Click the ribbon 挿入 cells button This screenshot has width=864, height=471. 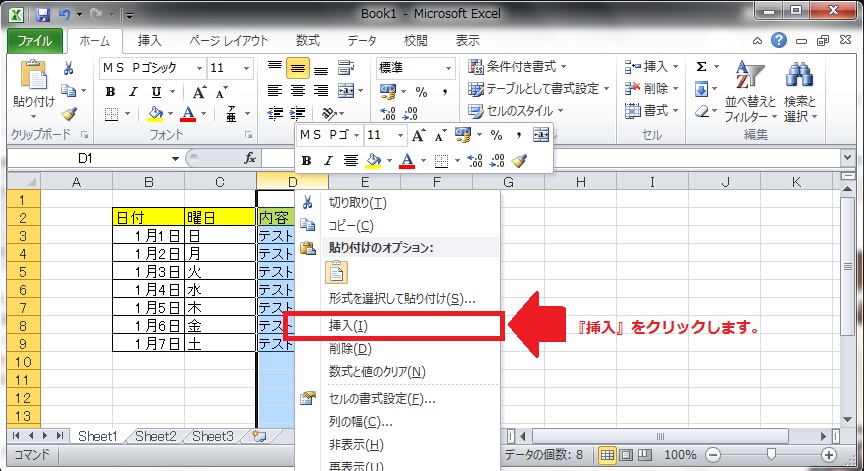(651, 67)
